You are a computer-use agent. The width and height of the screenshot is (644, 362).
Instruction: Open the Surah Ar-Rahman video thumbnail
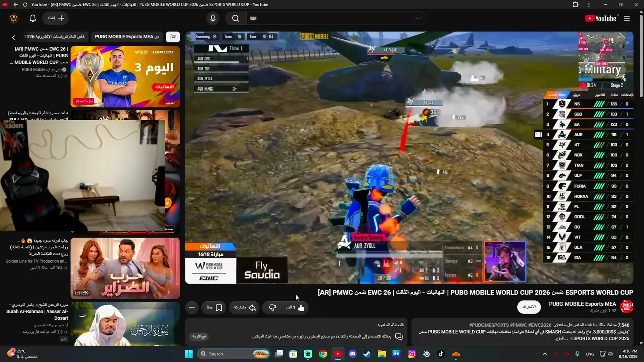pyautogui.click(x=125, y=323)
